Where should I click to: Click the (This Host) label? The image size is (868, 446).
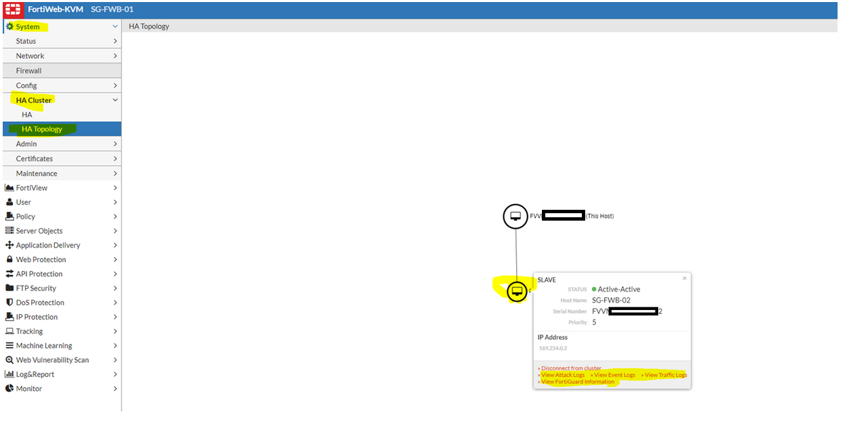599,216
